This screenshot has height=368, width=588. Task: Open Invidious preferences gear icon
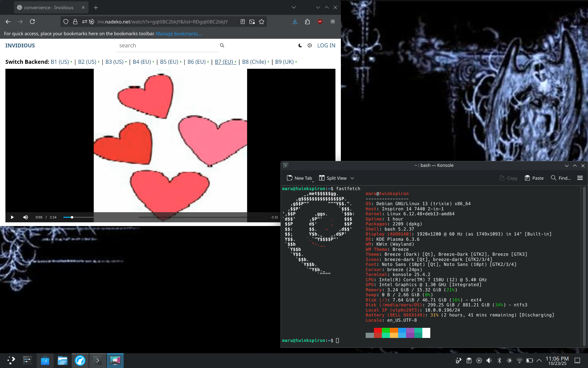click(x=310, y=45)
